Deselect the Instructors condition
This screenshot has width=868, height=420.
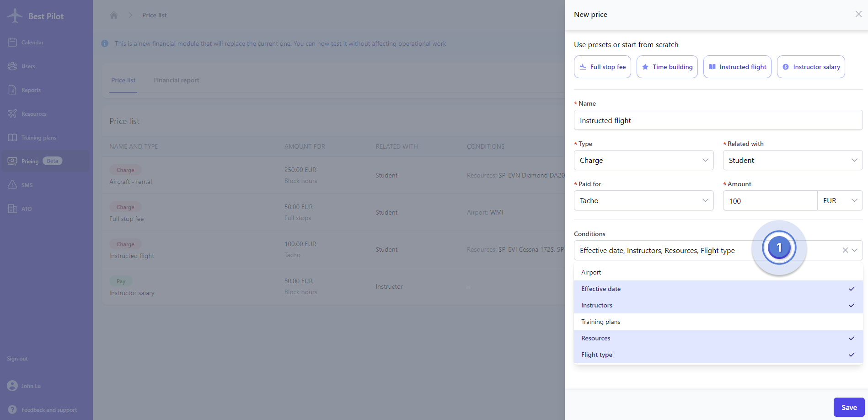click(x=718, y=305)
